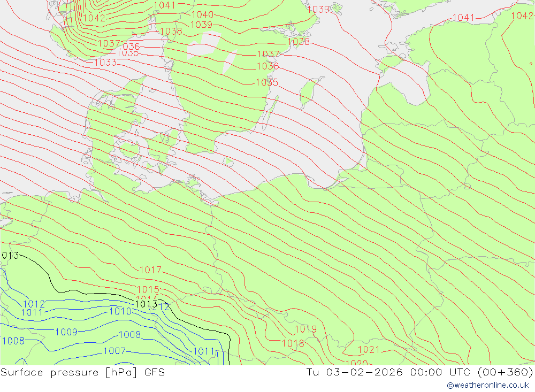
Task: Click the 1019 isobar label
Action: [x=305, y=329]
